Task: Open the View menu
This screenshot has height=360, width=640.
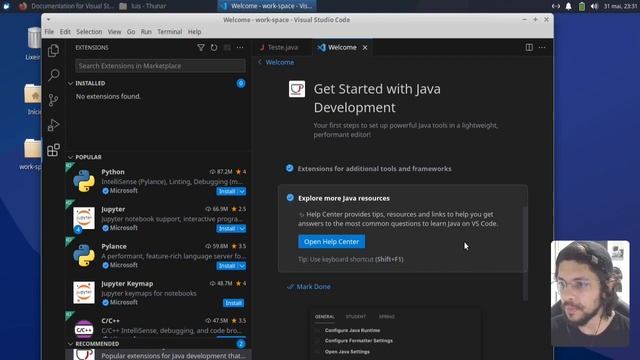Action: [114, 32]
